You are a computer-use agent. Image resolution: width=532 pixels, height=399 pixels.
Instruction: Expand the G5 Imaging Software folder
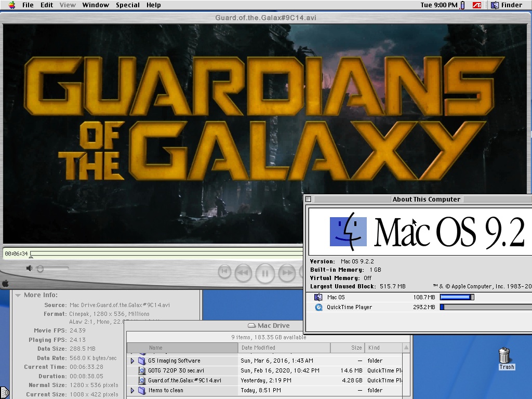click(132, 361)
